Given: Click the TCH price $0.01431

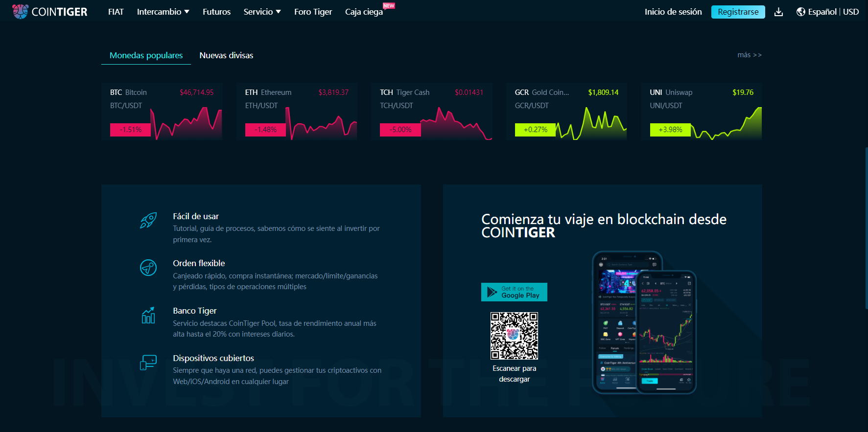Looking at the screenshot, I should (469, 92).
